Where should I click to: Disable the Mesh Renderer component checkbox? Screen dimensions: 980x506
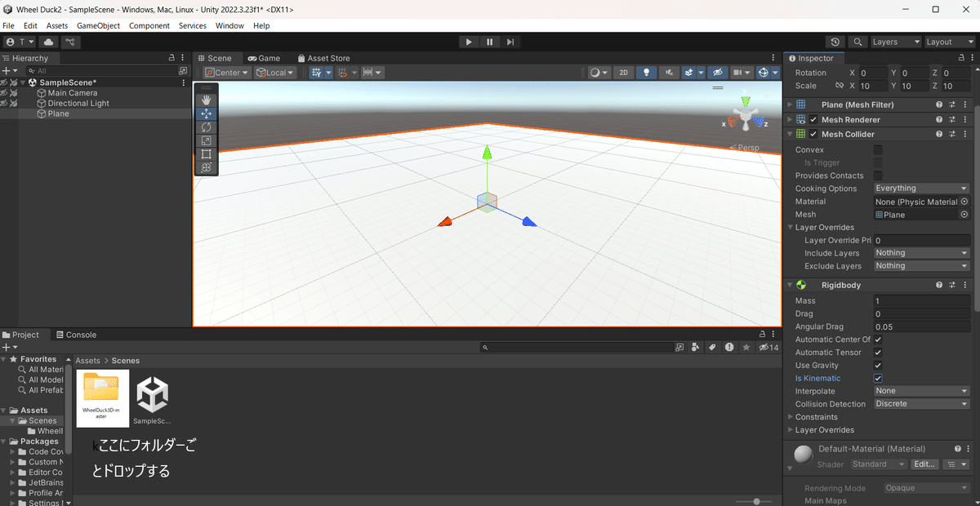coord(813,119)
